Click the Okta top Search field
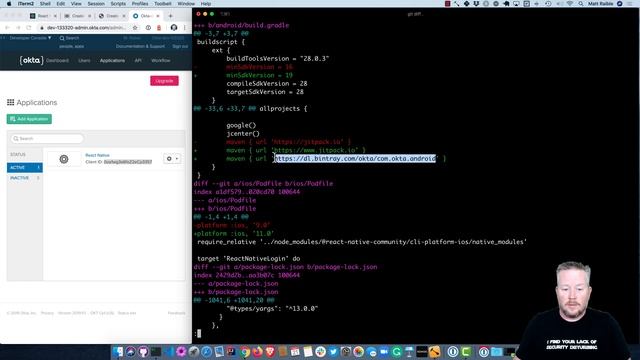Image resolution: width=640 pixels, height=360 pixels. tap(69, 38)
